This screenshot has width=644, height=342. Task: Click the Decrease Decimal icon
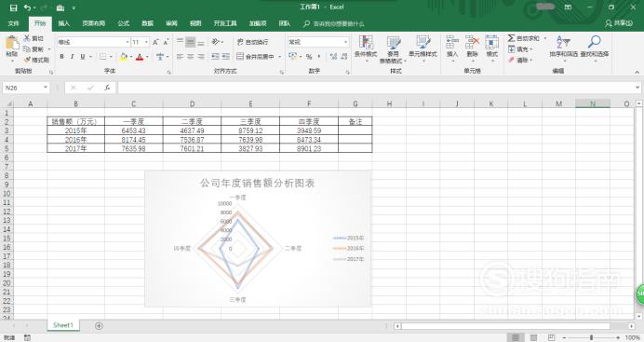coord(344,56)
